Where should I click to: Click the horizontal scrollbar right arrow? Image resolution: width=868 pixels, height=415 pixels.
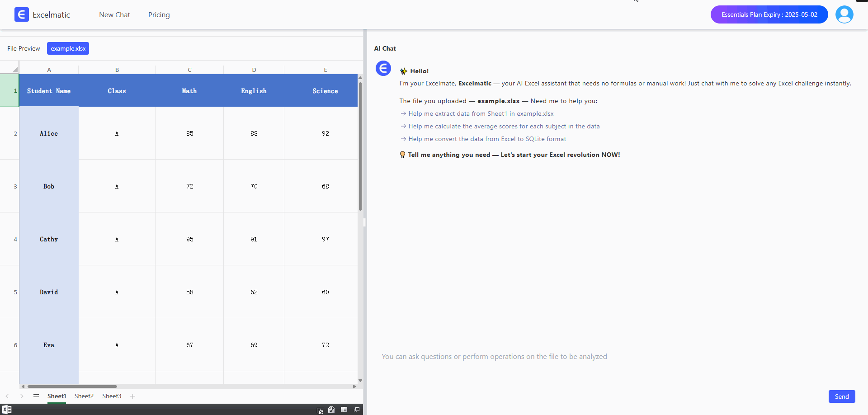(354, 387)
